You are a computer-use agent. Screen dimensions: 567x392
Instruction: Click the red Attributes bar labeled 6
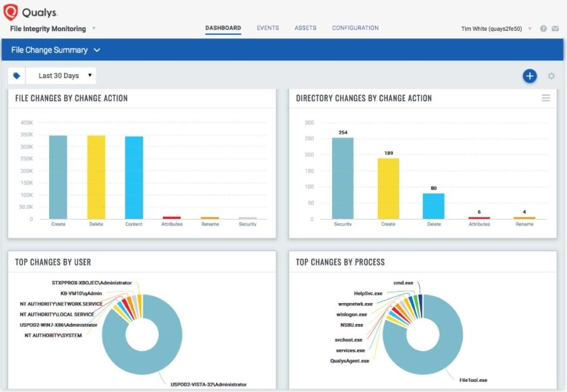(x=479, y=218)
